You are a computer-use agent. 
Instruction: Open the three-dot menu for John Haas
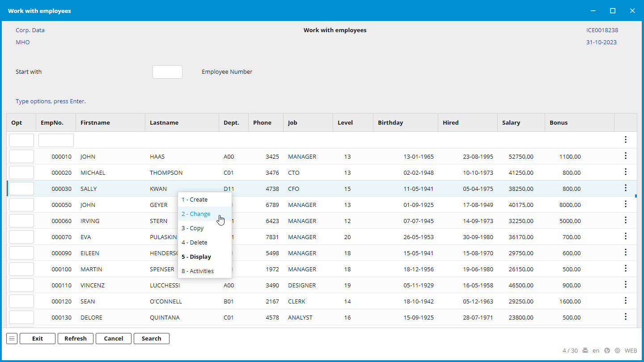coord(625,156)
